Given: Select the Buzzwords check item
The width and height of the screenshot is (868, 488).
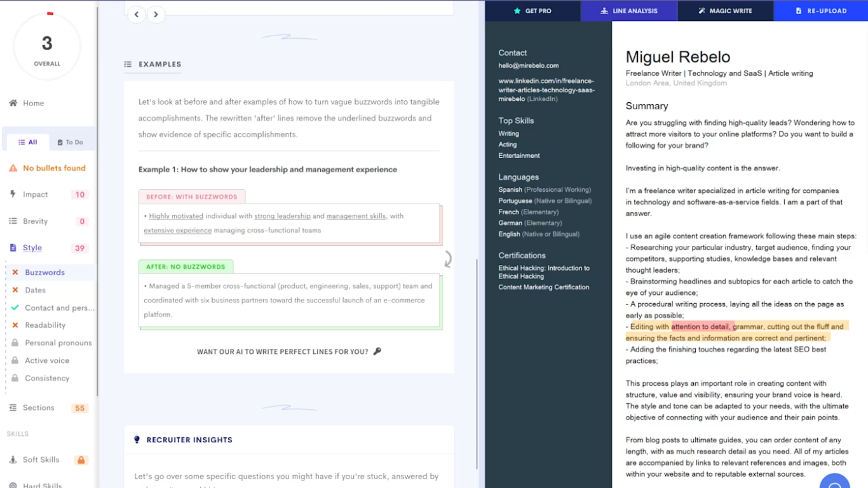Looking at the screenshot, I should click(x=44, y=273).
